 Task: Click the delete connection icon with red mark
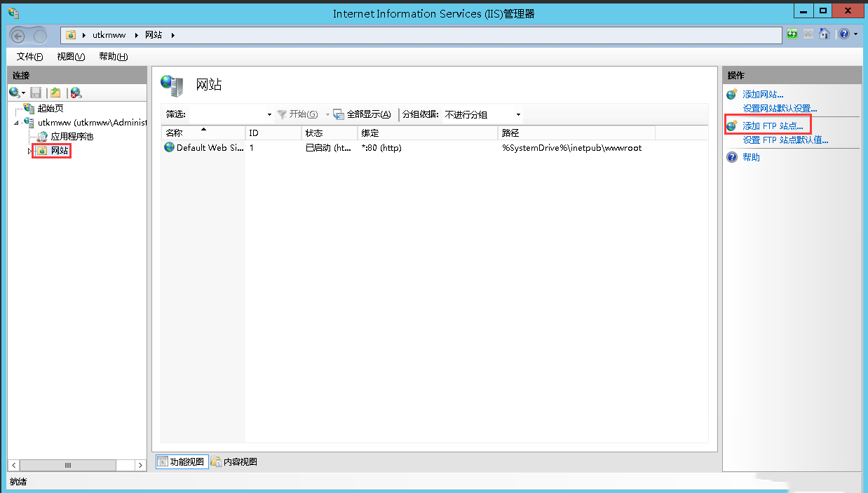[x=76, y=93]
